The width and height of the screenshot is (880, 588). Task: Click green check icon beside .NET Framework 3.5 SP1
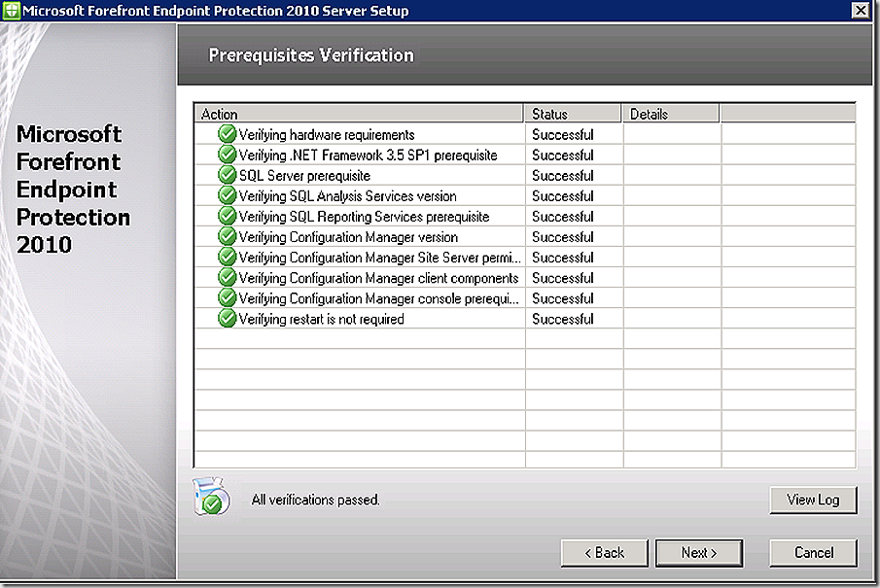[227, 155]
